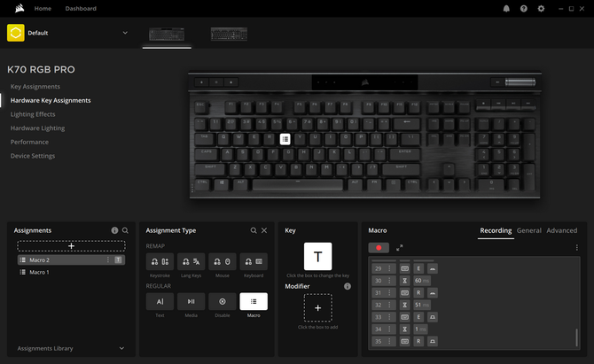Click the delay hourglass in step 30

tap(404, 281)
